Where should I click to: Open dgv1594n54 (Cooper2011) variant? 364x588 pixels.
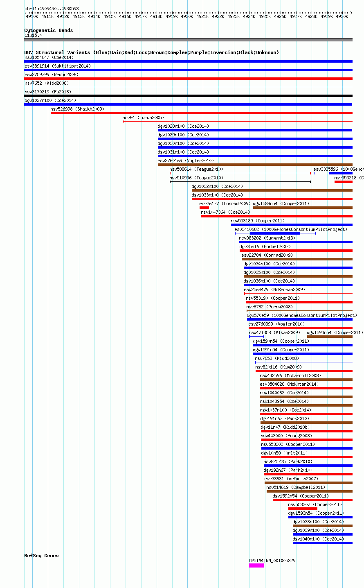(335, 332)
